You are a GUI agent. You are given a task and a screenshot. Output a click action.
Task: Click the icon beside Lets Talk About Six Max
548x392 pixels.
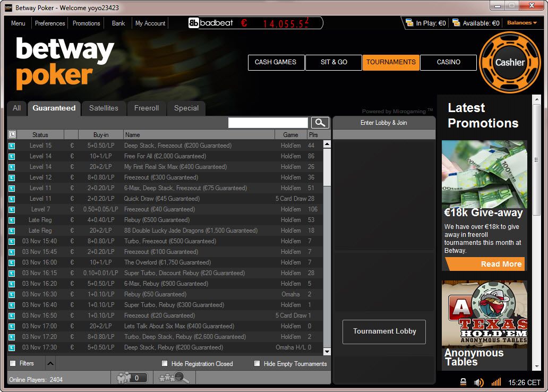click(x=12, y=326)
